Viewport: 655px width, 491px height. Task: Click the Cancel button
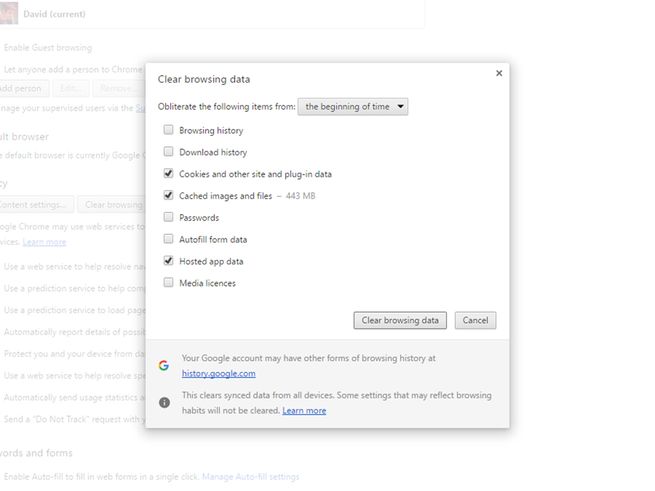pyautogui.click(x=475, y=321)
